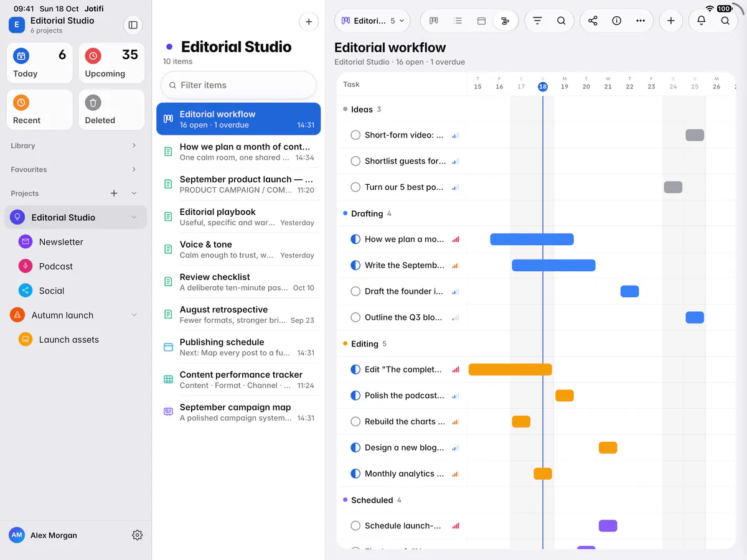The image size is (747, 560).
Task: Open the Deleted items card
Action: click(111, 110)
